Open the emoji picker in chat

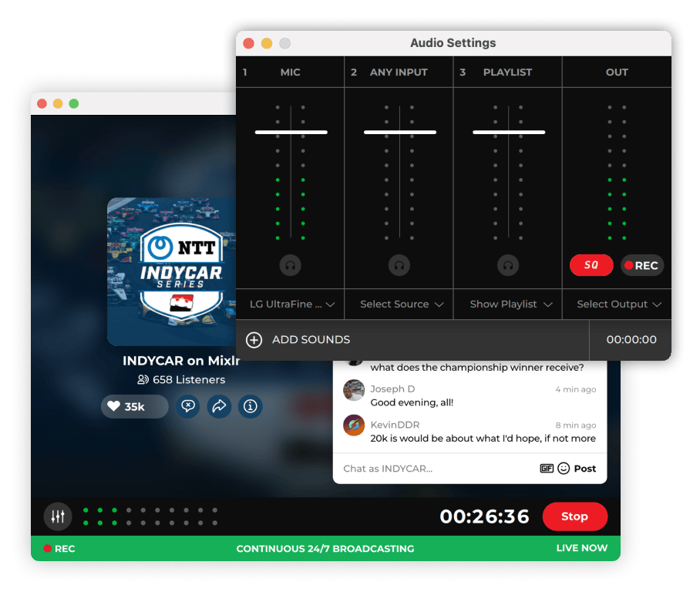coord(564,469)
